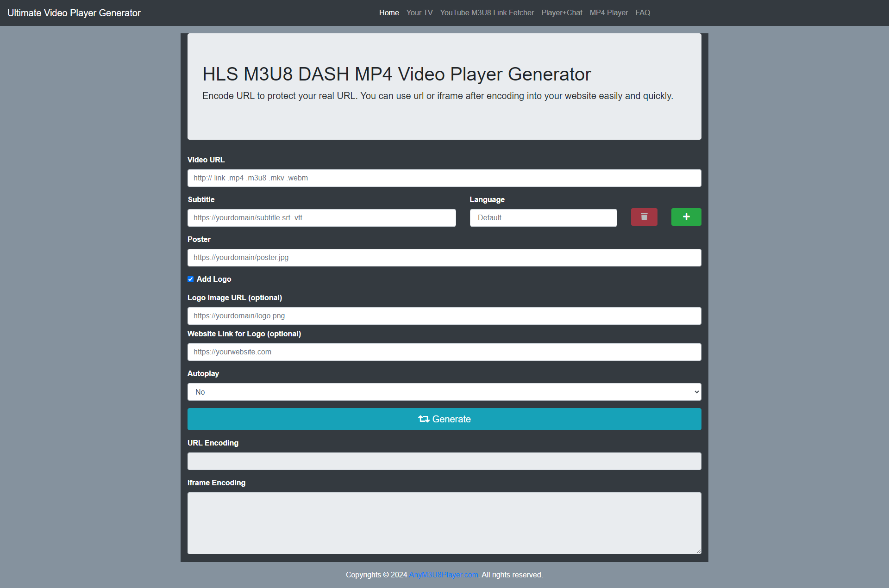
Task: Switch to the Your TV page
Action: point(419,12)
